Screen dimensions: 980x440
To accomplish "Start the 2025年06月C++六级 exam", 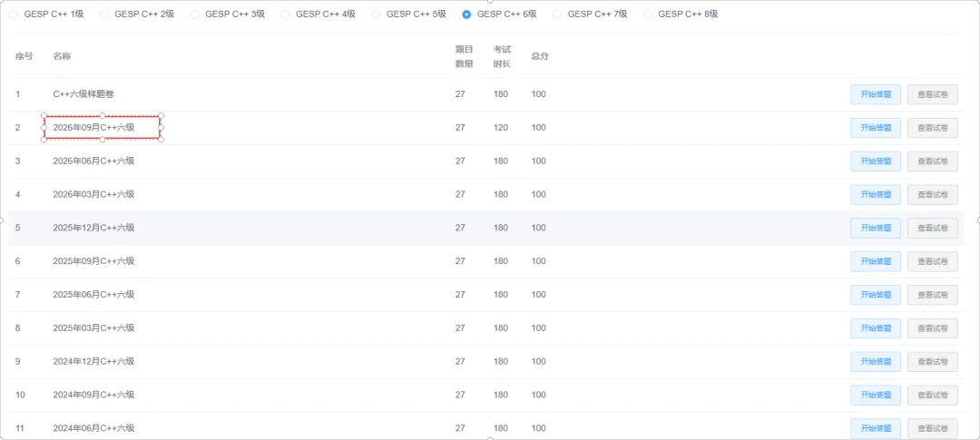I will pyautogui.click(x=875, y=295).
